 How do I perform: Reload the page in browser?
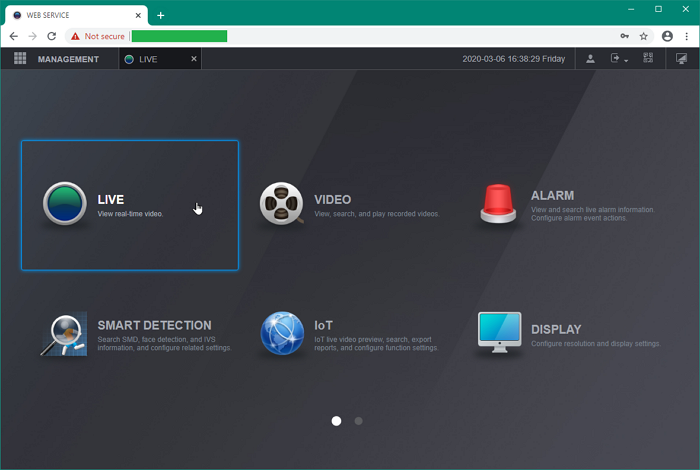coord(52,36)
